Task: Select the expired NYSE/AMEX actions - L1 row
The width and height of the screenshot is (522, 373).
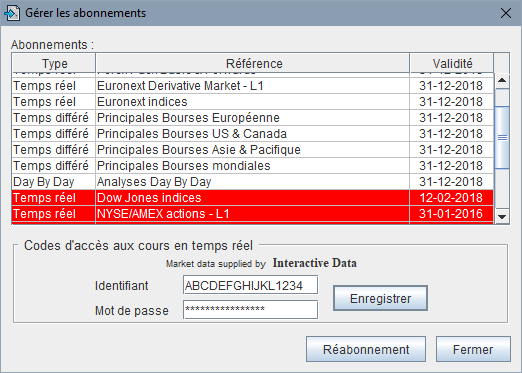Action: click(253, 214)
